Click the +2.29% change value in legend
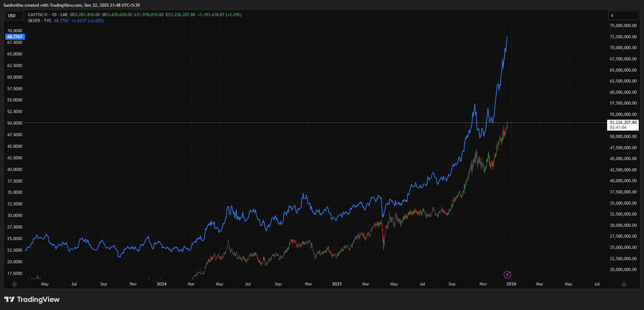The height and width of the screenshot is (310, 644). tap(233, 15)
